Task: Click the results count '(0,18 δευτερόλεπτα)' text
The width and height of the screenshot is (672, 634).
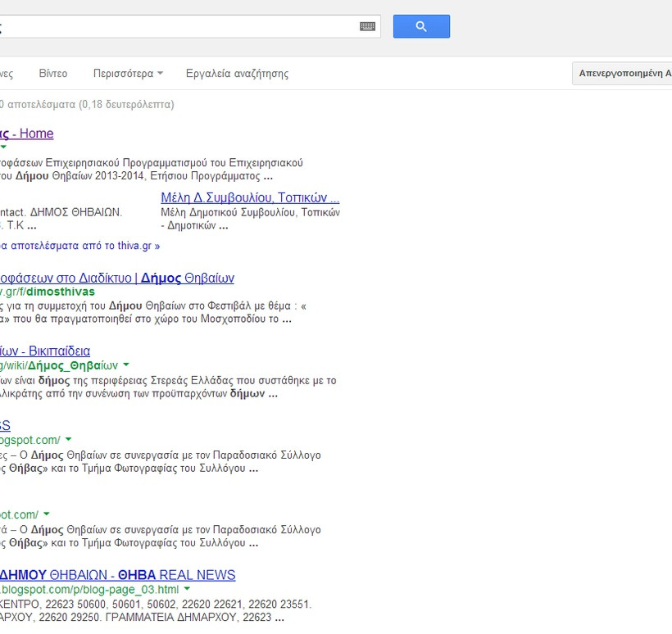Action: (x=126, y=105)
